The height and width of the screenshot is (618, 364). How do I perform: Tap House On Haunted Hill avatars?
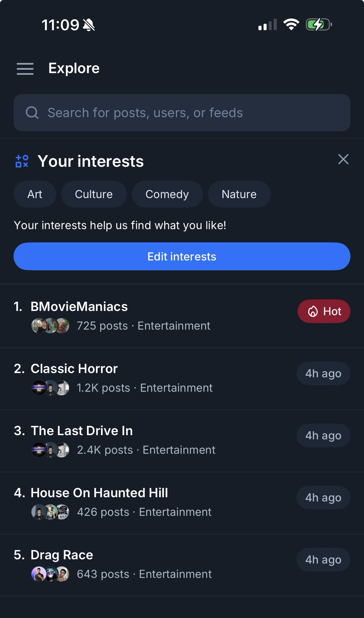(50, 512)
